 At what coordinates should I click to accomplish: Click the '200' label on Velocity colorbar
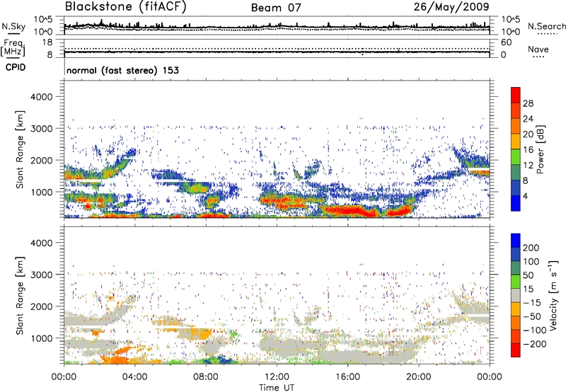pos(531,248)
